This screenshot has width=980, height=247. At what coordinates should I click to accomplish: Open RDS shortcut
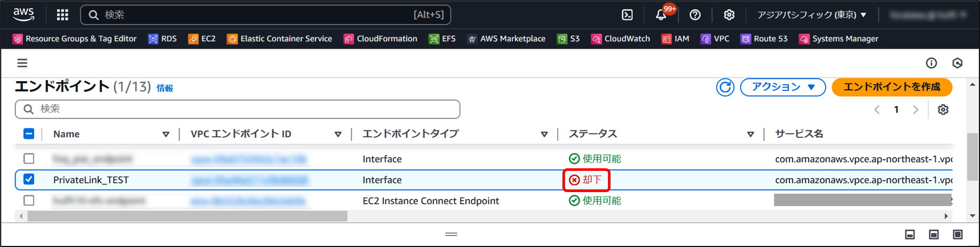tap(162, 39)
